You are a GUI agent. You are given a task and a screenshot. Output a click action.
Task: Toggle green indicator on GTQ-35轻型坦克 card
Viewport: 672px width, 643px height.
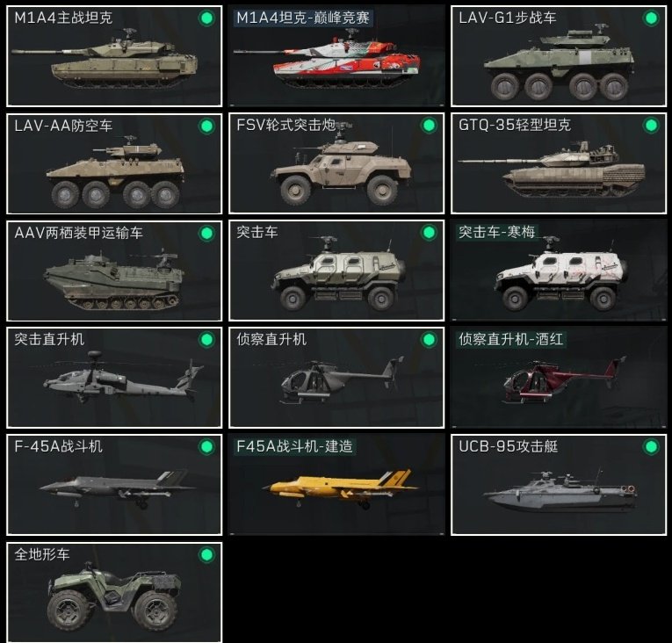pyautogui.click(x=651, y=125)
